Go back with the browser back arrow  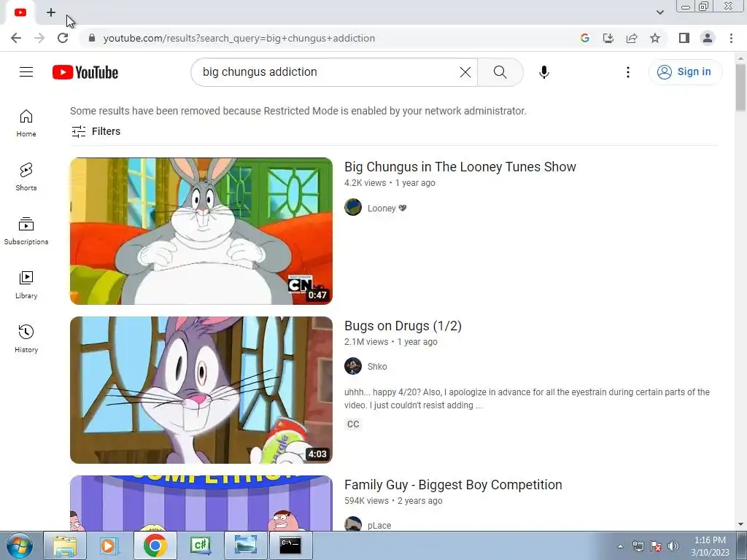[16, 38]
